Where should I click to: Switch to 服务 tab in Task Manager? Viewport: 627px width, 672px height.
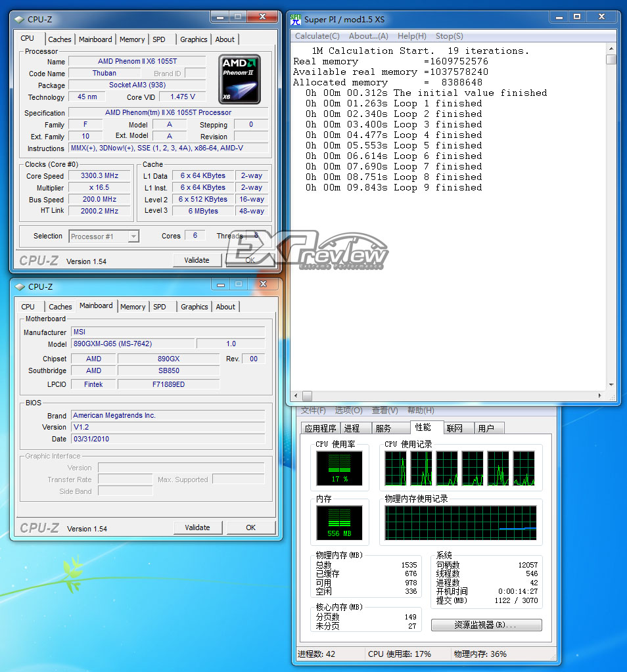point(390,428)
